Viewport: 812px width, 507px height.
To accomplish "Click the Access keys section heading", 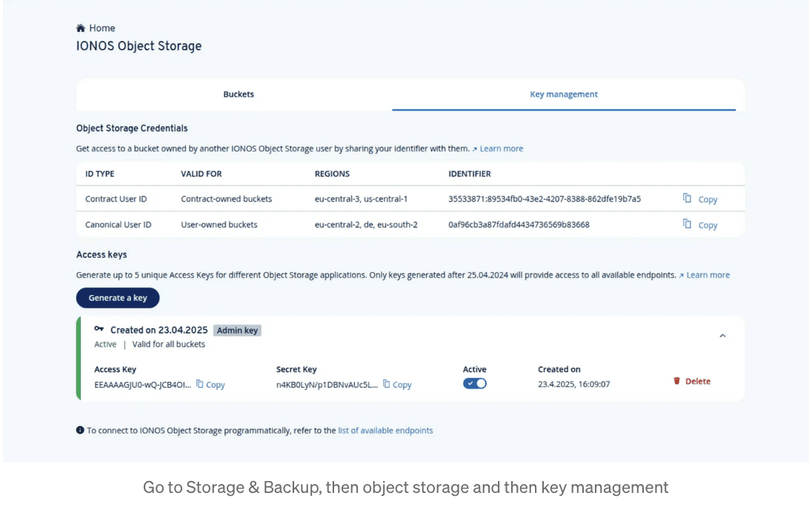I will coord(101,255).
